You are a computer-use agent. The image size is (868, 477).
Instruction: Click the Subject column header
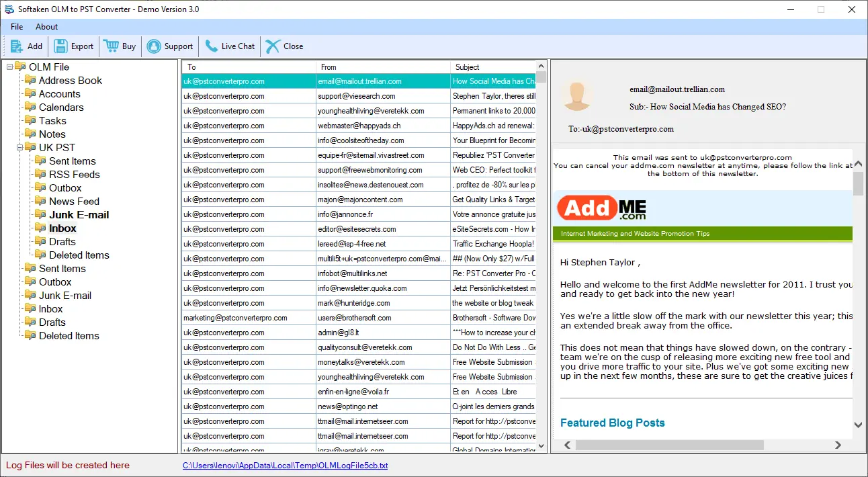tap(492, 67)
